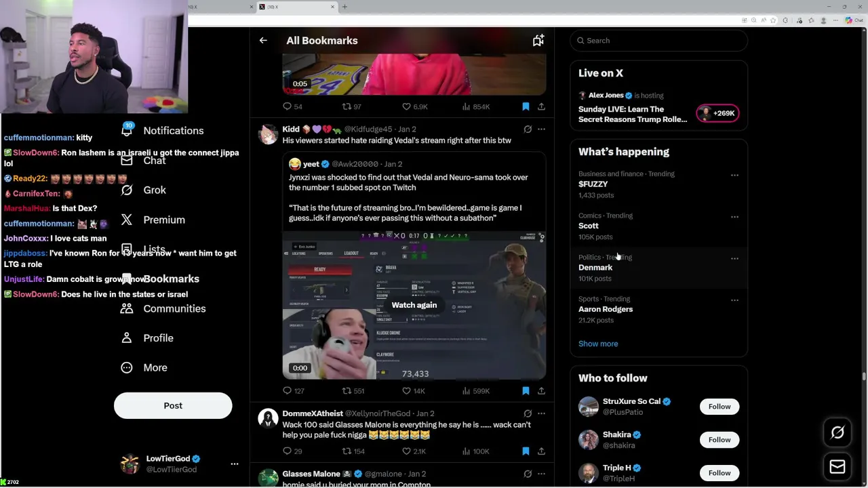Reply to the post with 54 replies

point(293,106)
